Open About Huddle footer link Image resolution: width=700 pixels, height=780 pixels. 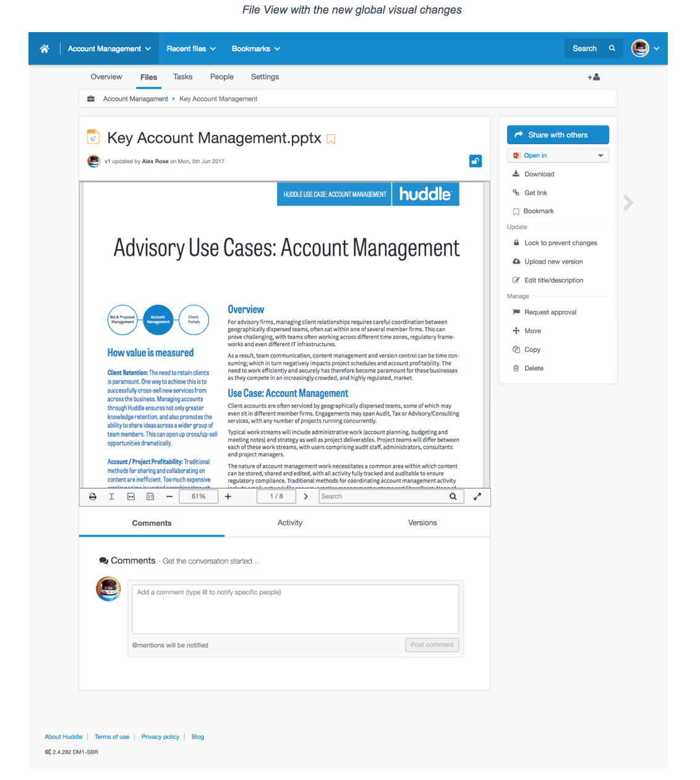tap(63, 737)
